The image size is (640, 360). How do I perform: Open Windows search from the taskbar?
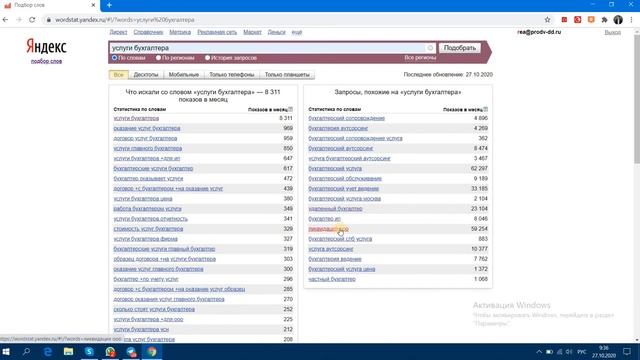[27, 351]
